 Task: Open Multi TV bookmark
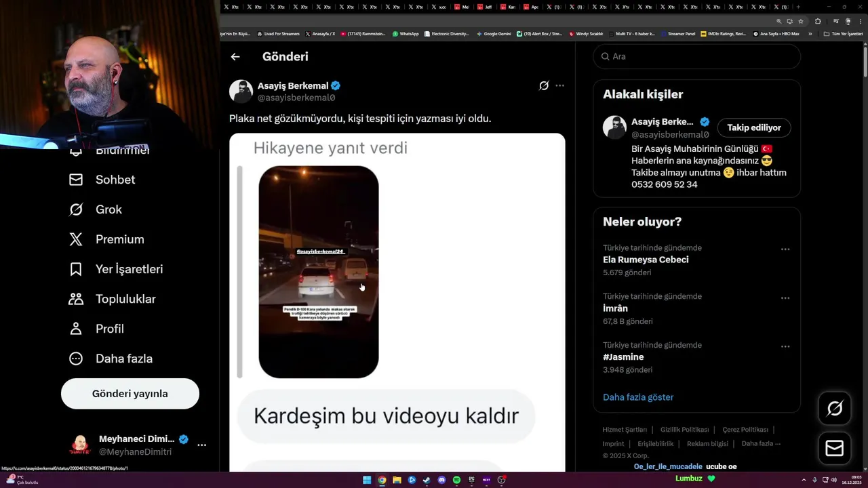(631, 33)
